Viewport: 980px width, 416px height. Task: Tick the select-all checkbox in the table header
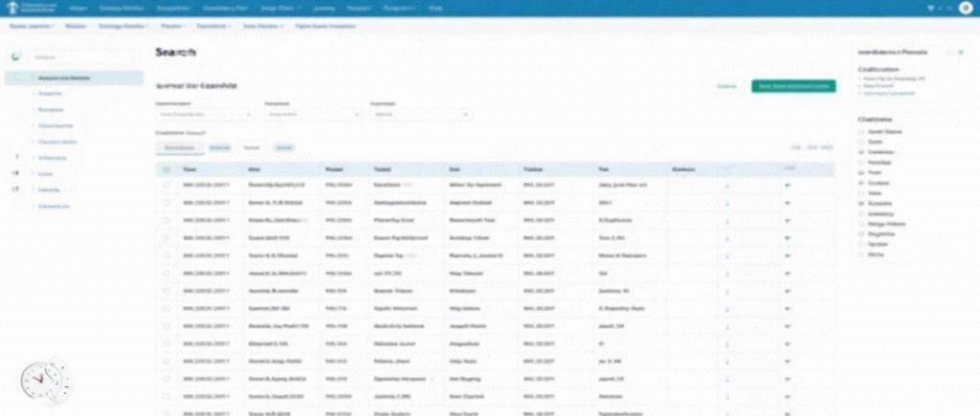tap(167, 169)
